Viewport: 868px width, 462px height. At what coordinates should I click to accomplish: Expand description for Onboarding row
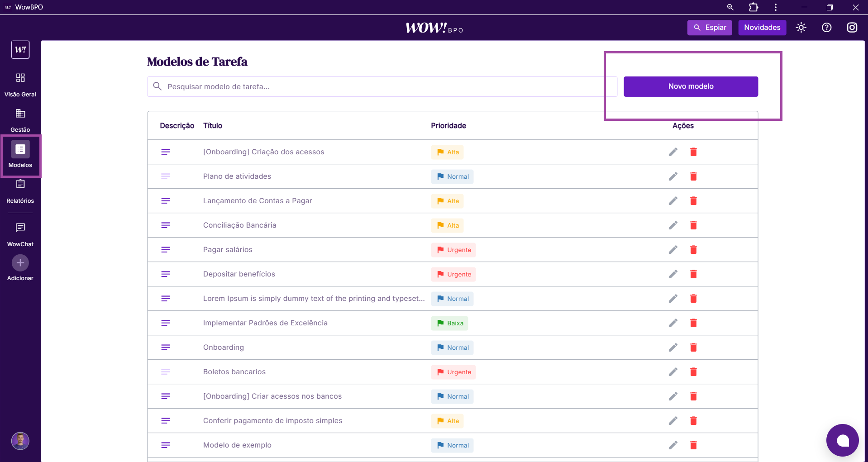click(x=166, y=348)
